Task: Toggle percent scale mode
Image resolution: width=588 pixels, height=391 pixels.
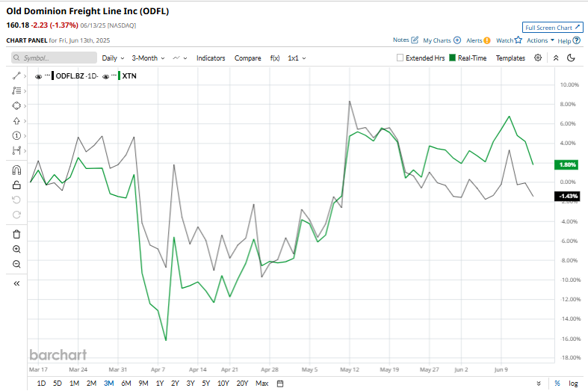Action: (557, 384)
